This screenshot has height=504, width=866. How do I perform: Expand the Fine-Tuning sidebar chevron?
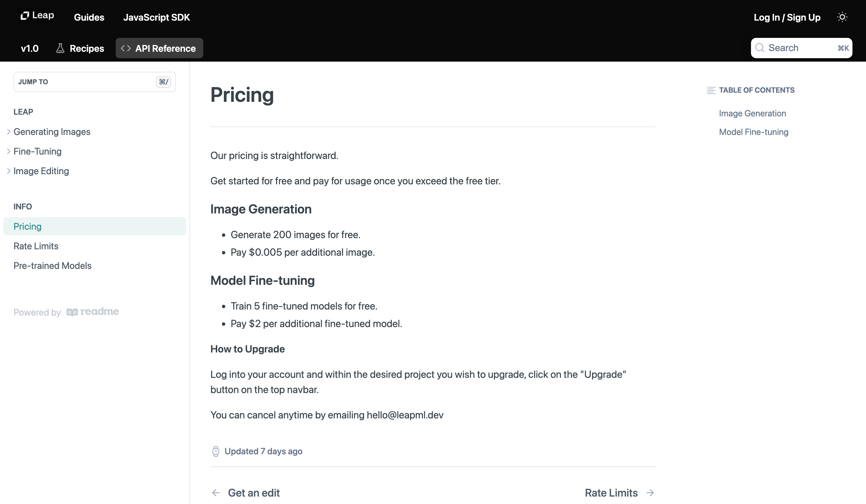pos(8,151)
